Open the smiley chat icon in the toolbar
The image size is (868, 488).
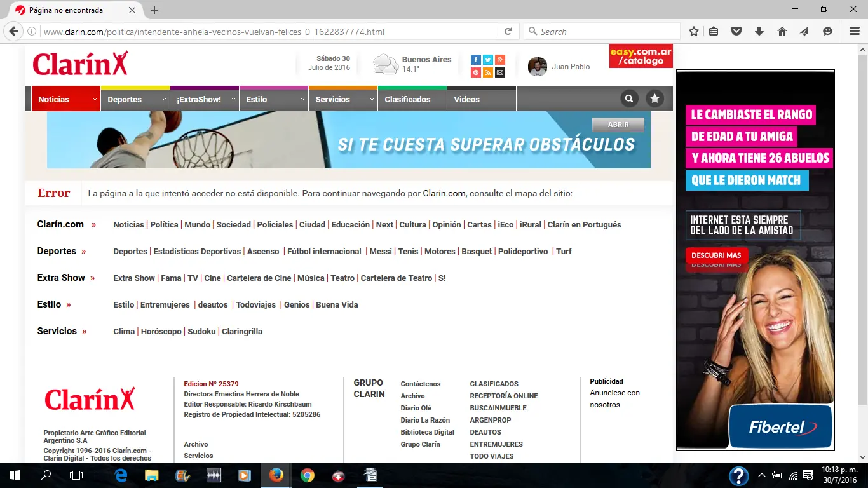[x=827, y=32]
